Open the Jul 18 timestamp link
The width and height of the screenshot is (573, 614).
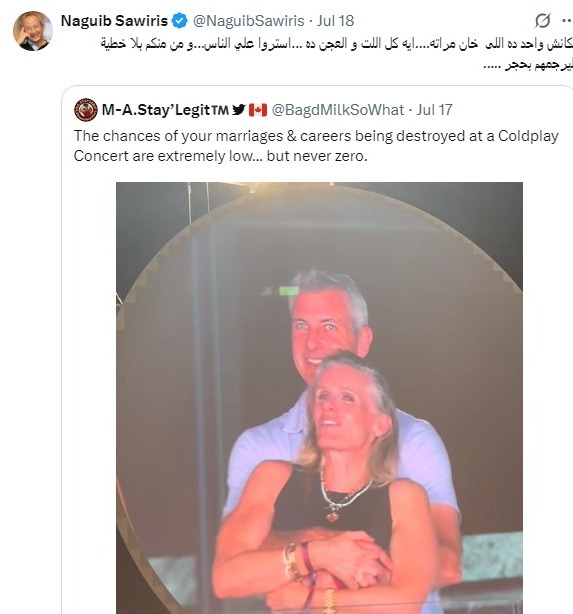click(335, 21)
